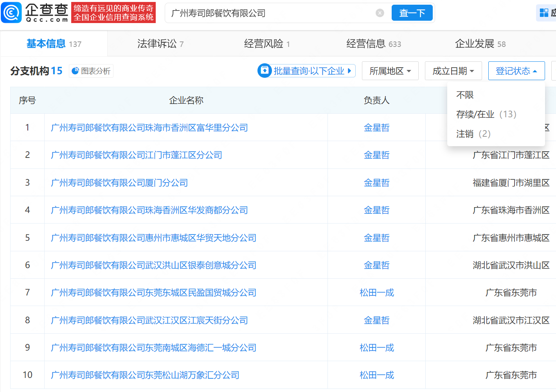Click 松田一成 in row 7
Image resolution: width=556 pixels, height=392 pixels.
[377, 293]
